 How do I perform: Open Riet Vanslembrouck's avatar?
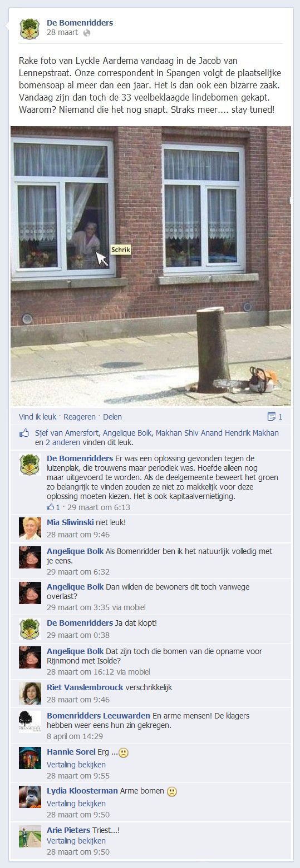(x=30, y=693)
